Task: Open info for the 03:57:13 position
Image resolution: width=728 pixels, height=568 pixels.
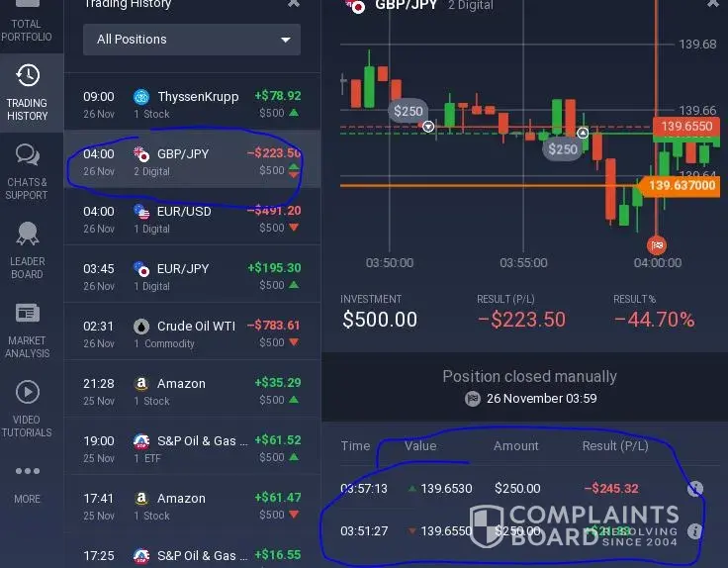Action: click(695, 489)
